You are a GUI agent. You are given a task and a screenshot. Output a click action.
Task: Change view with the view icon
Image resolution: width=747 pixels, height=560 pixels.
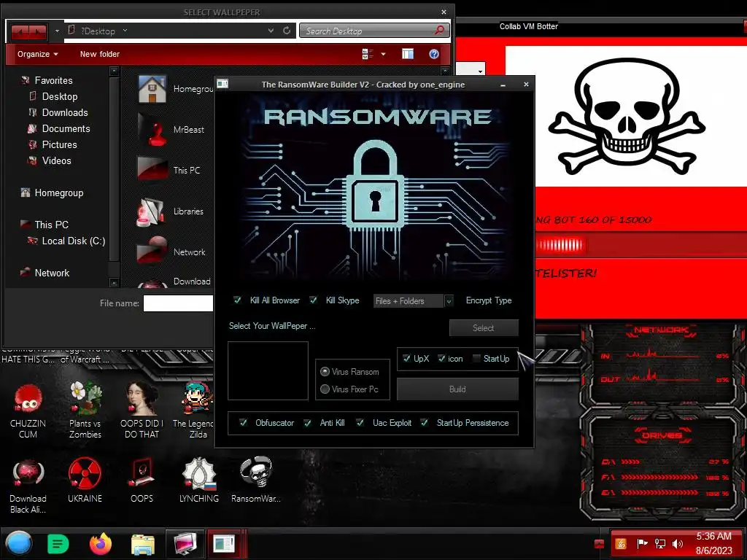[x=368, y=54]
